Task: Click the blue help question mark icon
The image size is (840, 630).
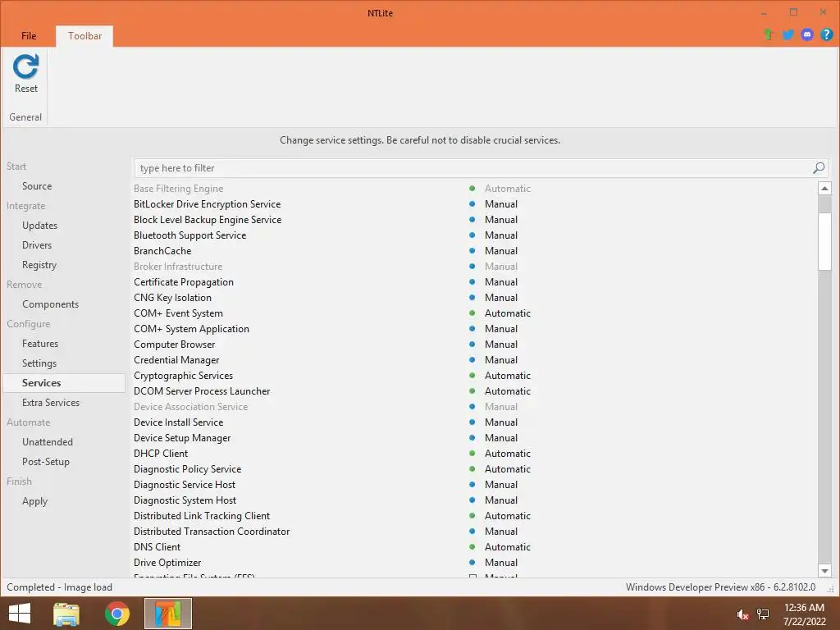Action: [x=826, y=34]
